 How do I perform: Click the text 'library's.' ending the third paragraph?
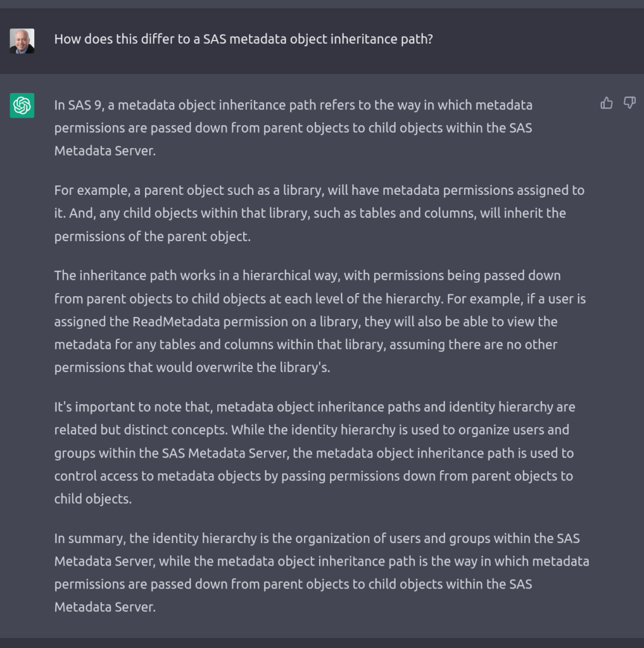tap(305, 368)
